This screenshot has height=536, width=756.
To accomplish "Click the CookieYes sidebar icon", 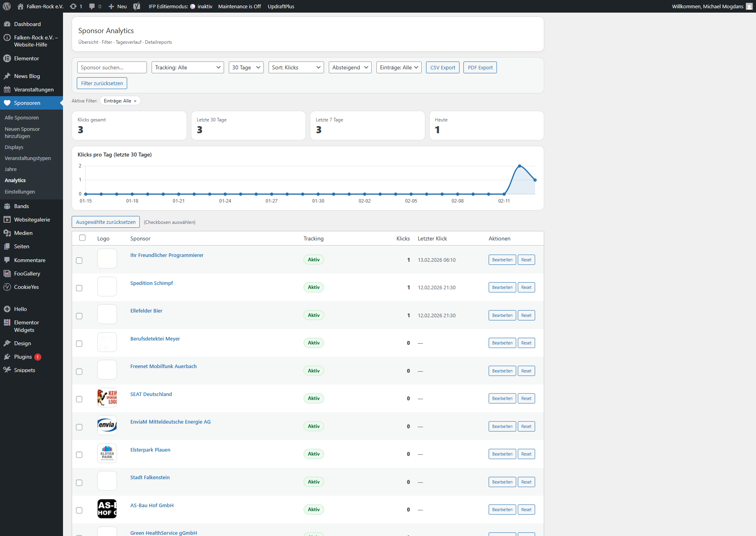I will (x=7, y=287).
